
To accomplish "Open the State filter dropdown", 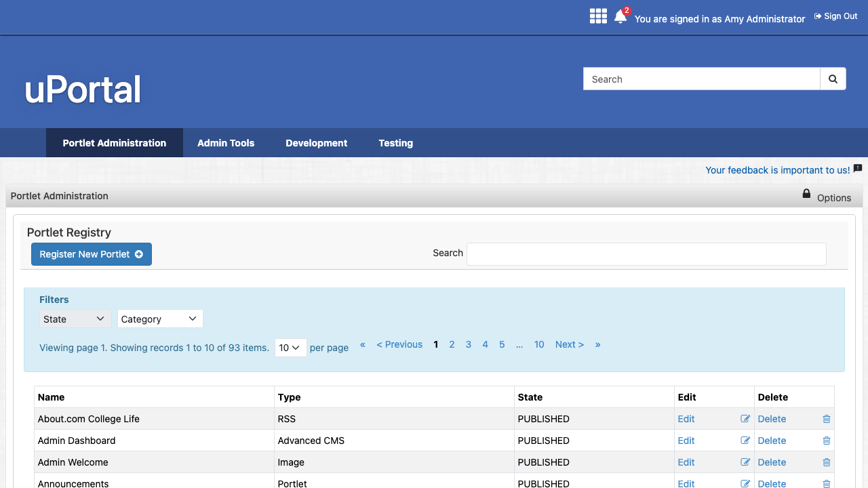I will (x=75, y=319).
